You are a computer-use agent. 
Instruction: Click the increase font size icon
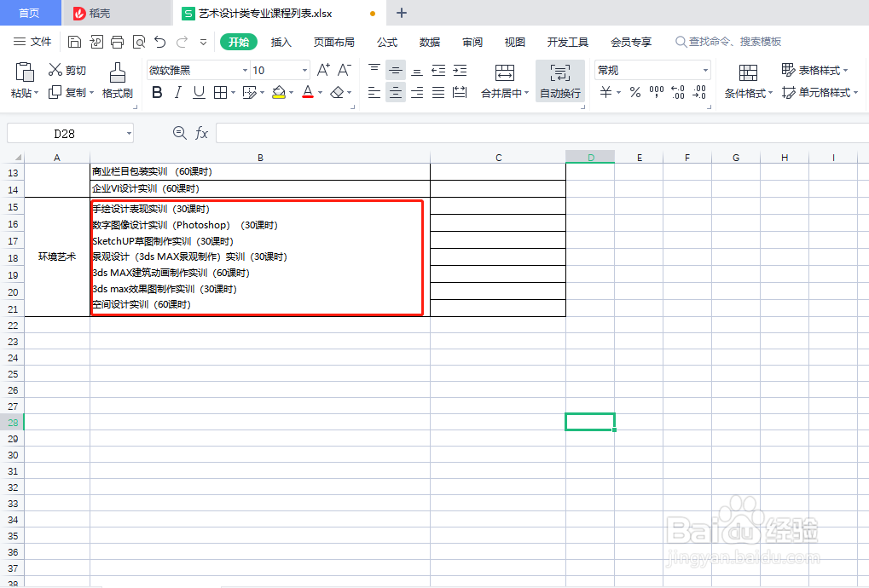(x=322, y=70)
